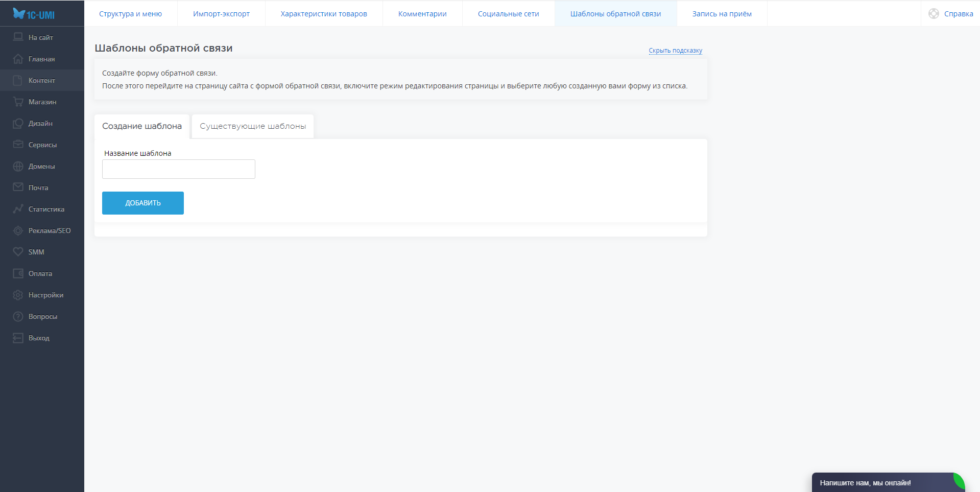980x492 pixels.
Task: Click the shopping cart icon beside Магазин
Action: pyautogui.click(x=18, y=102)
